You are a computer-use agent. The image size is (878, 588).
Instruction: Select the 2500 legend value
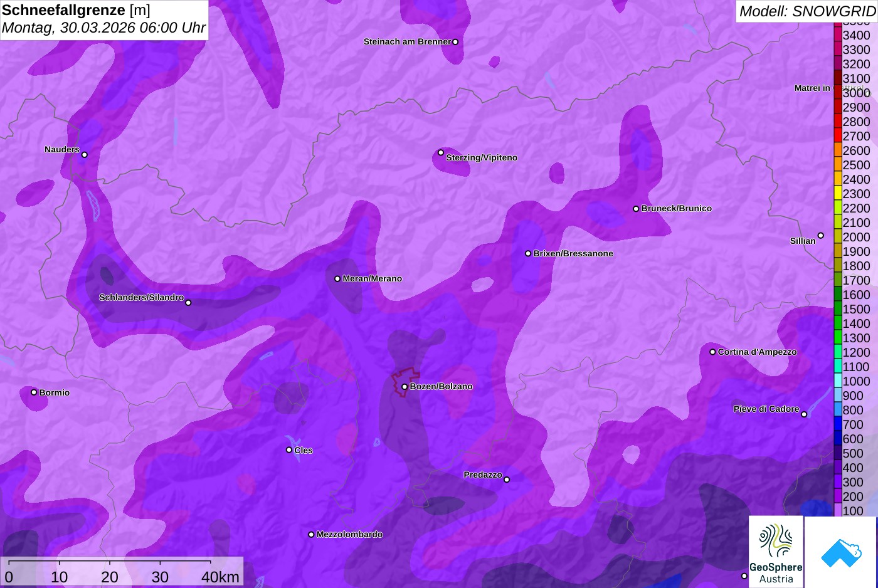click(856, 165)
